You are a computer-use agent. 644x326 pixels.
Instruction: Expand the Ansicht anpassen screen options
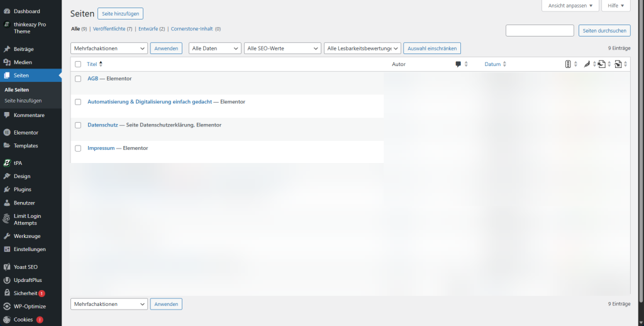click(569, 6)
